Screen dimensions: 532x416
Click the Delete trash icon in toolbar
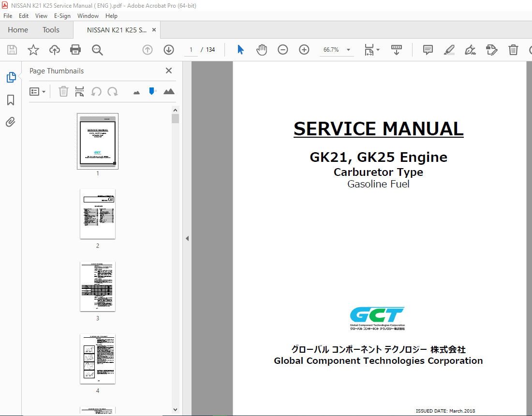tap(513, 50)
